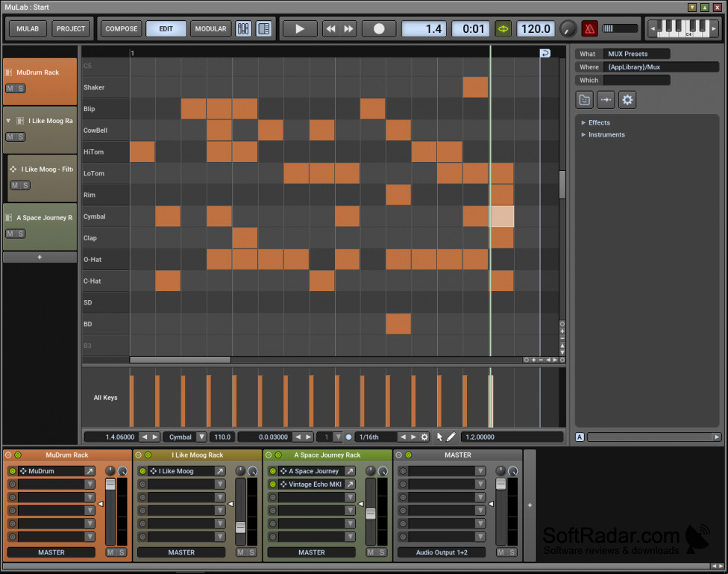Click the tempo field showing 120.0

click(x=536, y=29)
